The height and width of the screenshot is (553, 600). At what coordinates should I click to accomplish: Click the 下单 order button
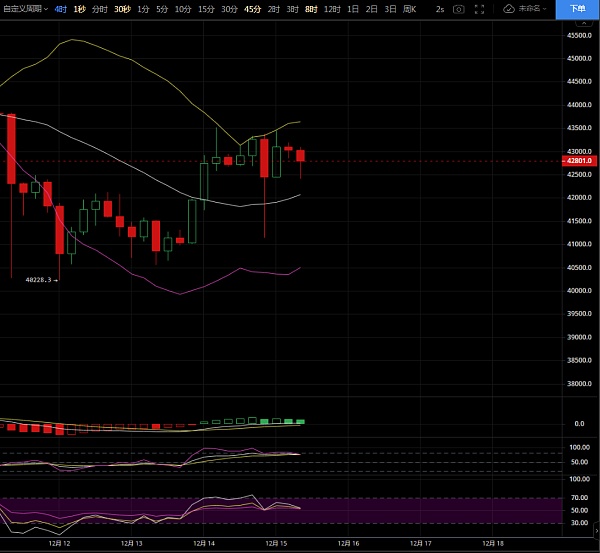[x=578, y=8]
